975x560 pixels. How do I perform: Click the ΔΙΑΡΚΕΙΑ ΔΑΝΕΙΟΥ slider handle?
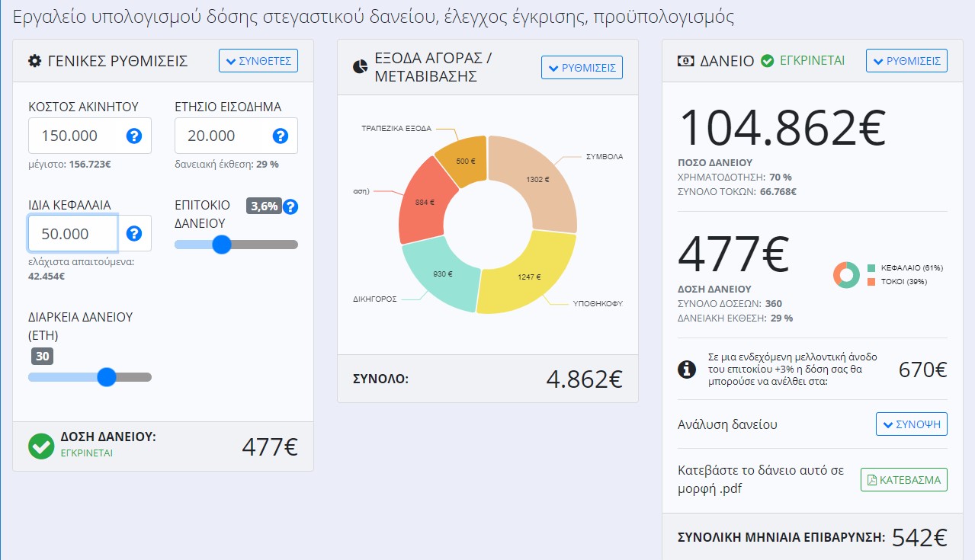click(107, 377)
